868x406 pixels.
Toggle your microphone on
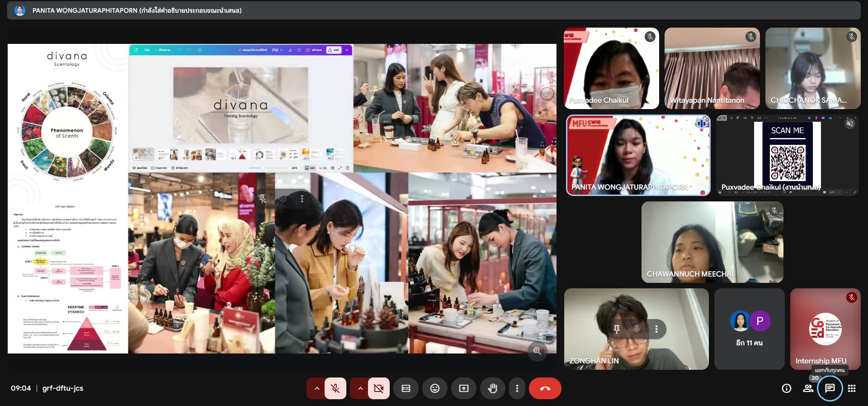335,388
